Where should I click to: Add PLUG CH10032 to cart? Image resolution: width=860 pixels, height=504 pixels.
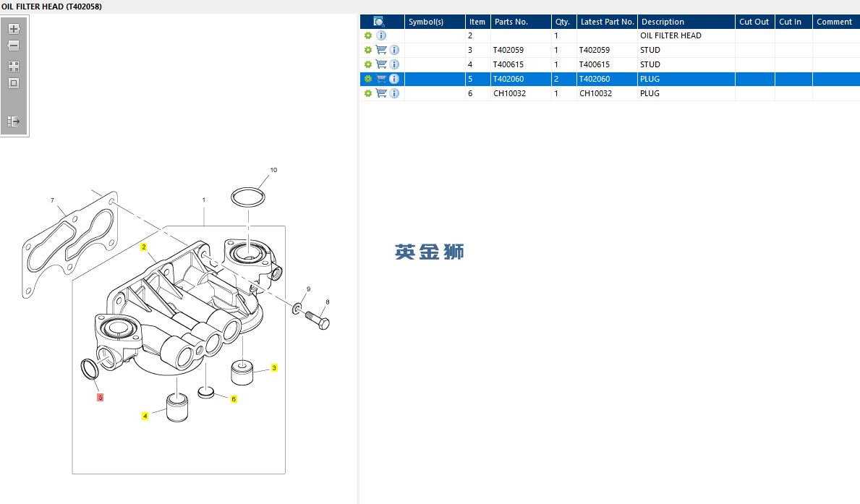[381, 93]
